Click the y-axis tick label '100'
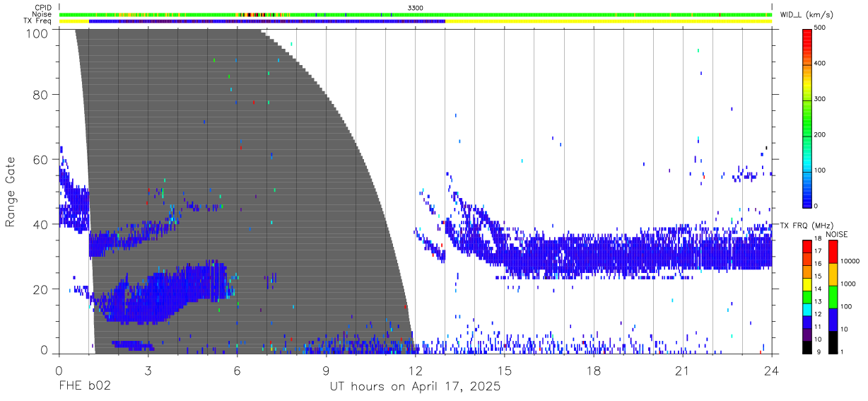This screenshot has width=868, height=401. point(38,33)
